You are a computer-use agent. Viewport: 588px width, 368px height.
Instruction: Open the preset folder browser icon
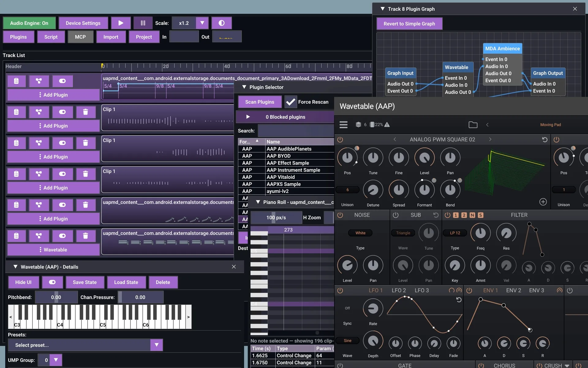[473, 125]
